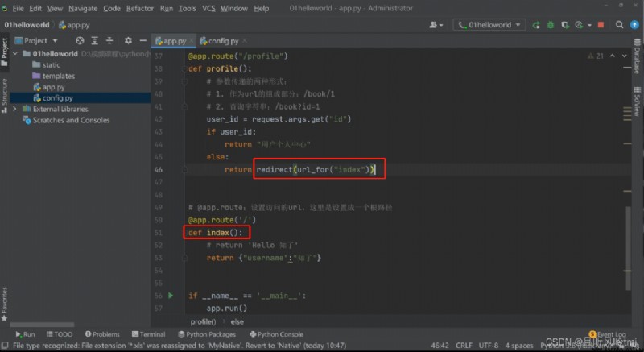This screenshot has width=644, height=352.
Task: Click the Collapse All icon in Project panel
Action: [109, 40]
